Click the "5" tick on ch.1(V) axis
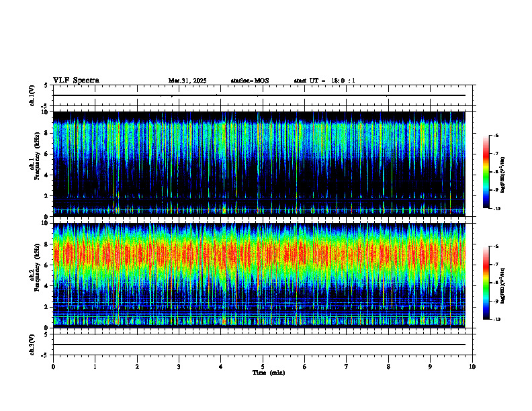The height and width of the screenshot is (411, 532). tap(46, 85)
